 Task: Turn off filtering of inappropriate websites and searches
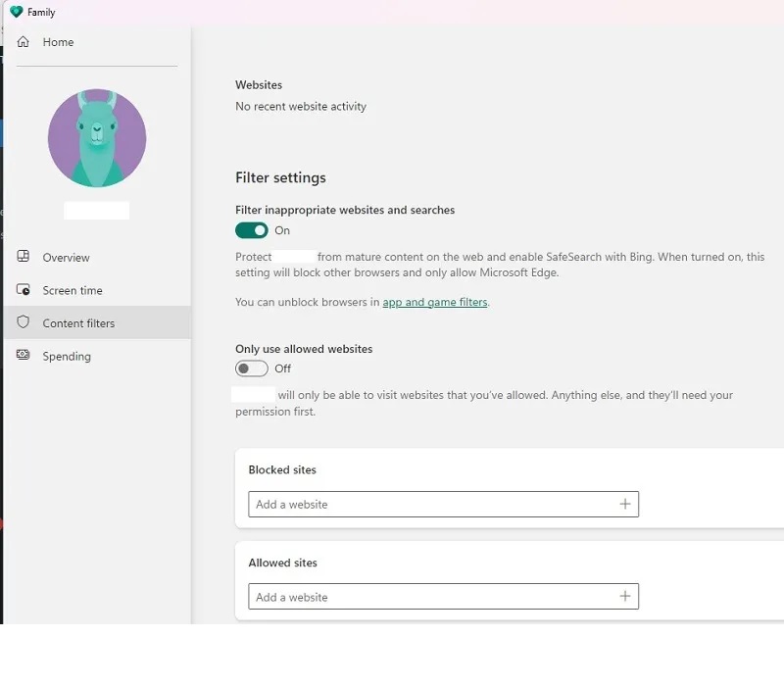point(253,230)
